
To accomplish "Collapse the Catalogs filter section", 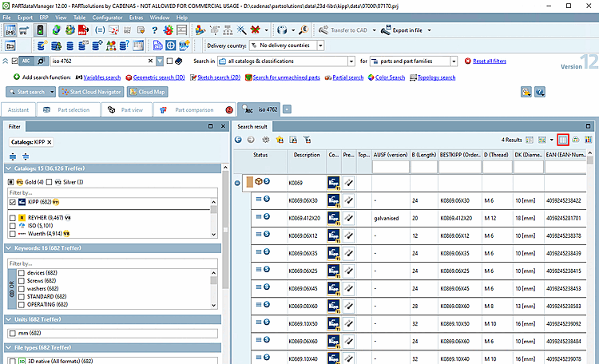I will 9,168.
